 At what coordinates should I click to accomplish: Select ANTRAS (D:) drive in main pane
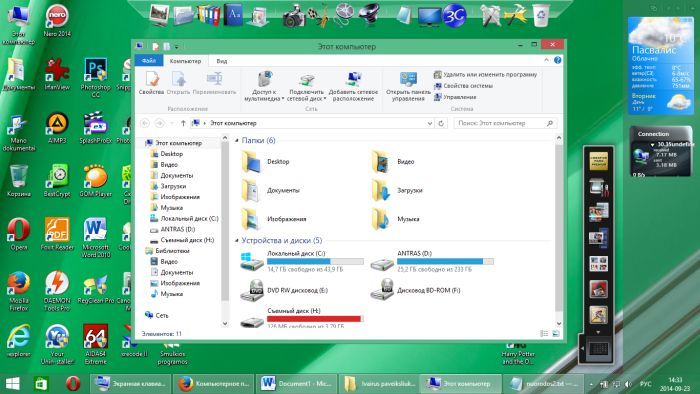point(432,261)
